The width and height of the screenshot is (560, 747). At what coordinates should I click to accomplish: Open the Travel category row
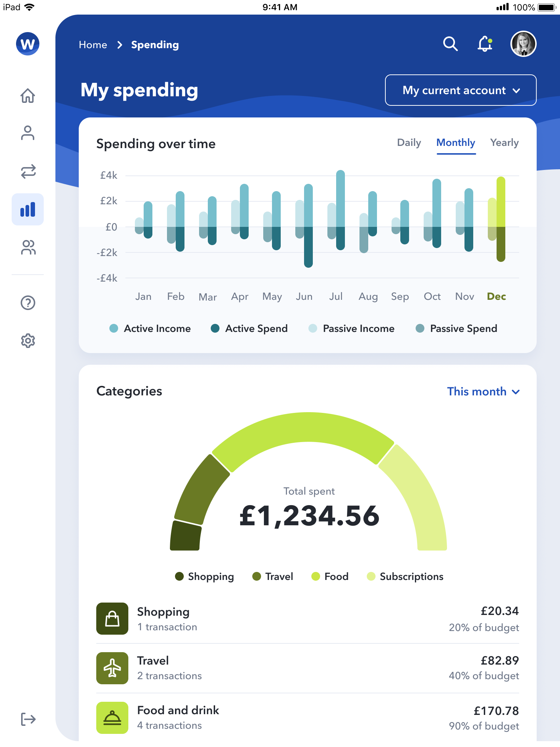point(307,668)
